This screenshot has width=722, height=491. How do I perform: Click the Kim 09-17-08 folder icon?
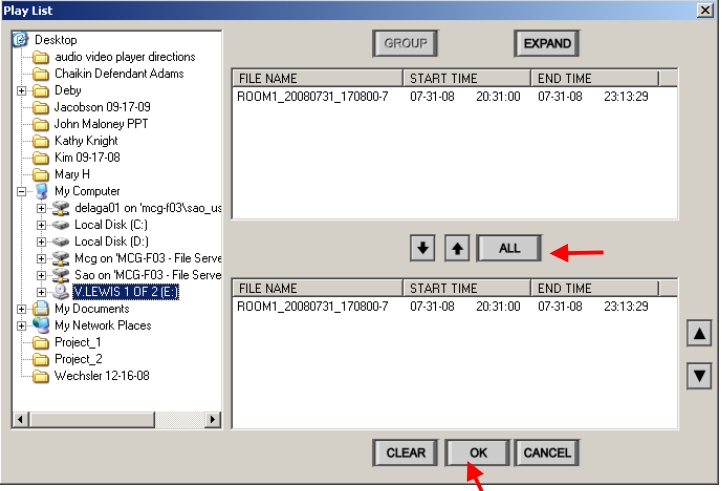point(41,158)
